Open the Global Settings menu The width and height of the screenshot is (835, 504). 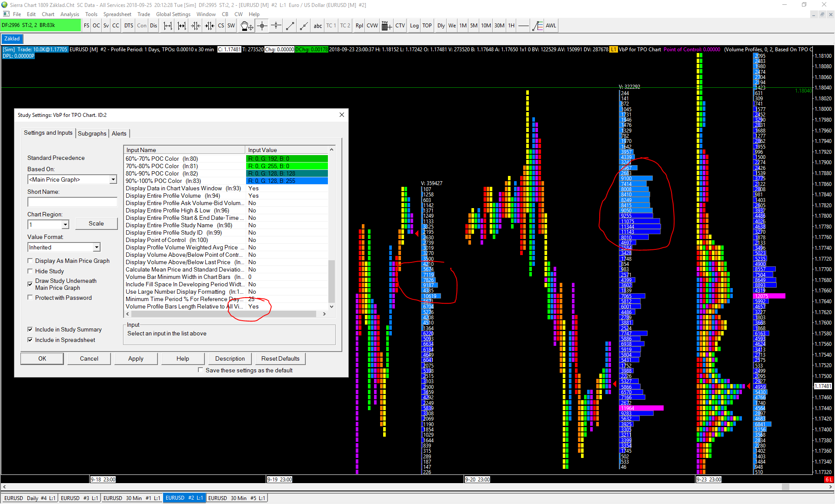[x=173, y=14]
